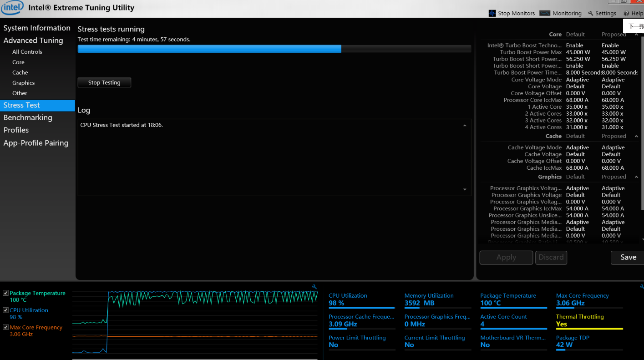Collapse the Cache settings section
The image size is (644, 360).
pos(636,136)
